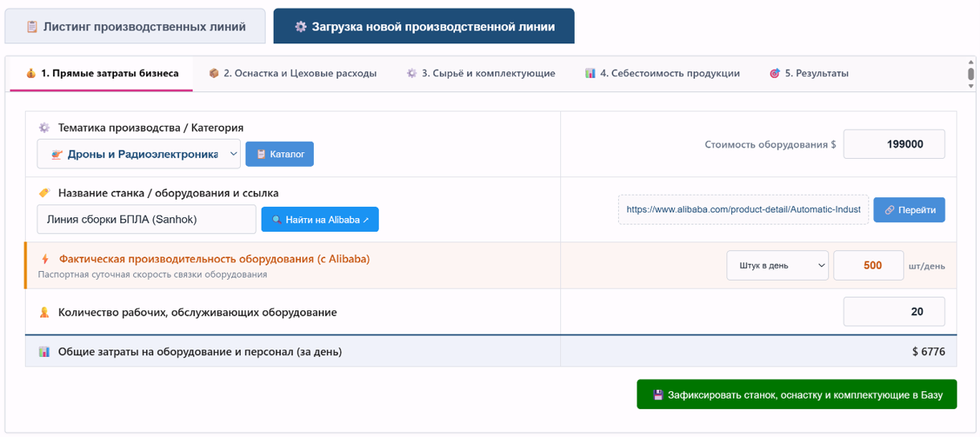Edit the workers count field 20

coord(894,312)
